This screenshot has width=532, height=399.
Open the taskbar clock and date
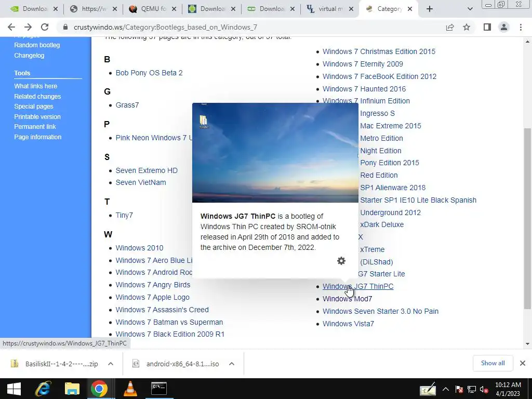[508, 389]
